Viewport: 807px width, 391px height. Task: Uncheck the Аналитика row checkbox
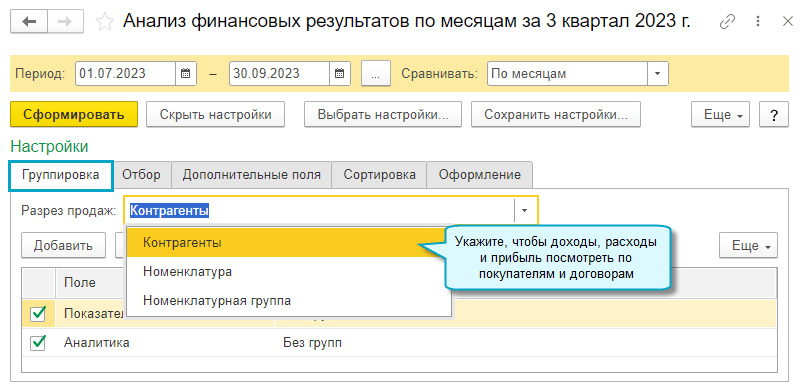pyautogui.click(x=38, y=343)
